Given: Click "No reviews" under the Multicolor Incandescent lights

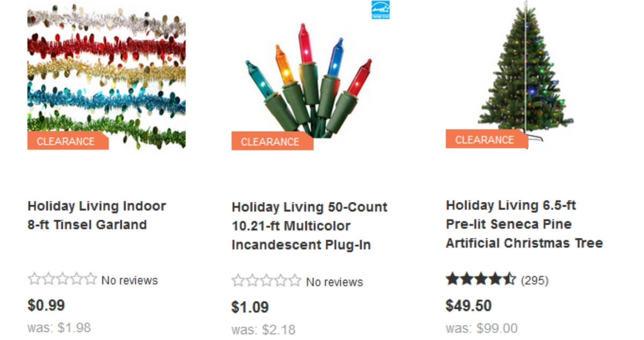Looking at the screenshot, I should [x=334, y=282].
